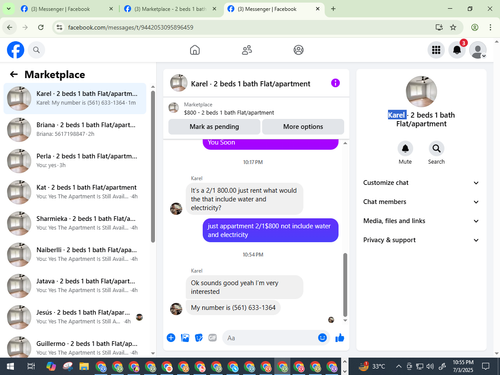Open the install app icon in address bar
This screenshot has height=375, width=500.
[439, 27]
